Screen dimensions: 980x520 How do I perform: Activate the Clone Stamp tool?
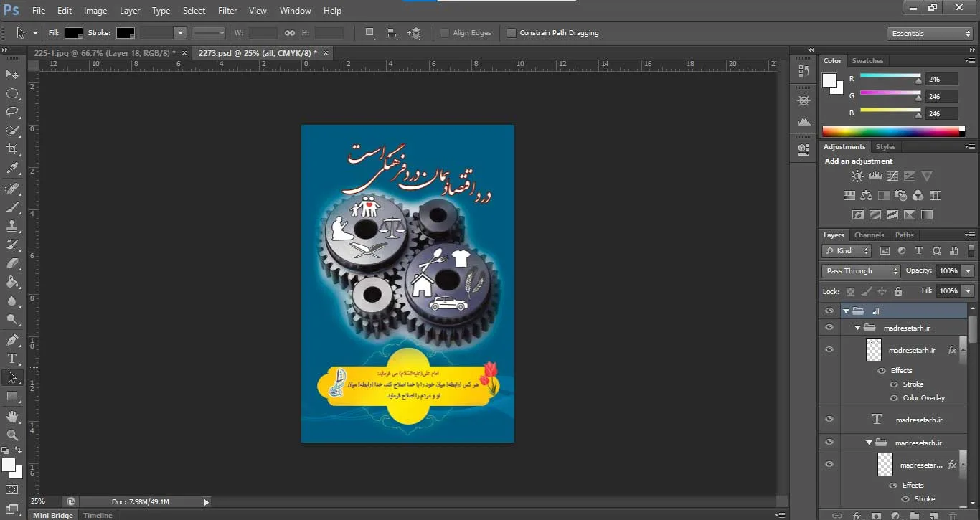point(12,226)
